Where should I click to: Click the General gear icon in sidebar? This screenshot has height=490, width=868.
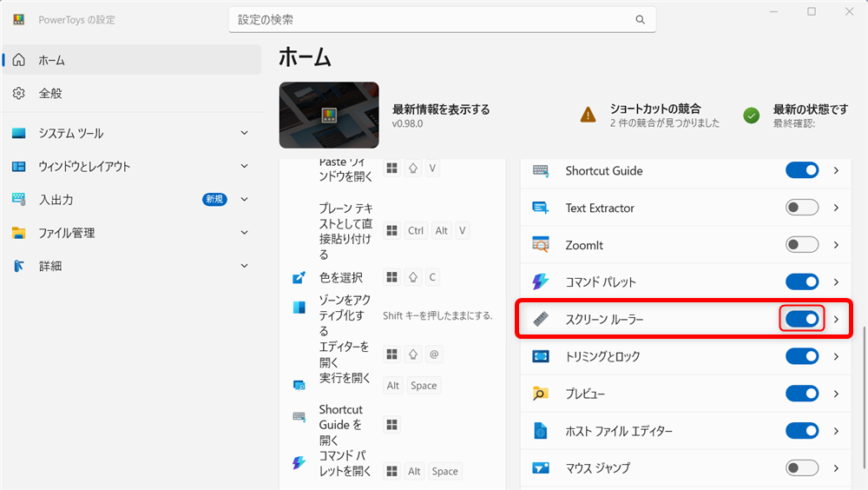tap(19, 93)
